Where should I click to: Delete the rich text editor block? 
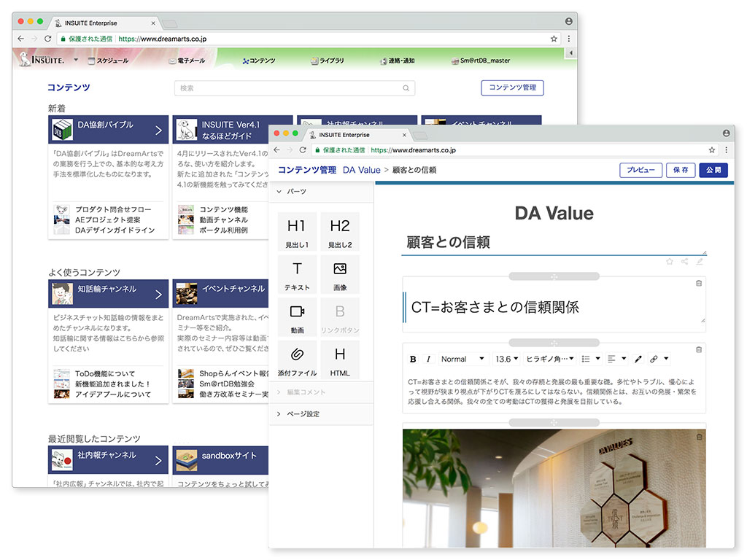699,349
